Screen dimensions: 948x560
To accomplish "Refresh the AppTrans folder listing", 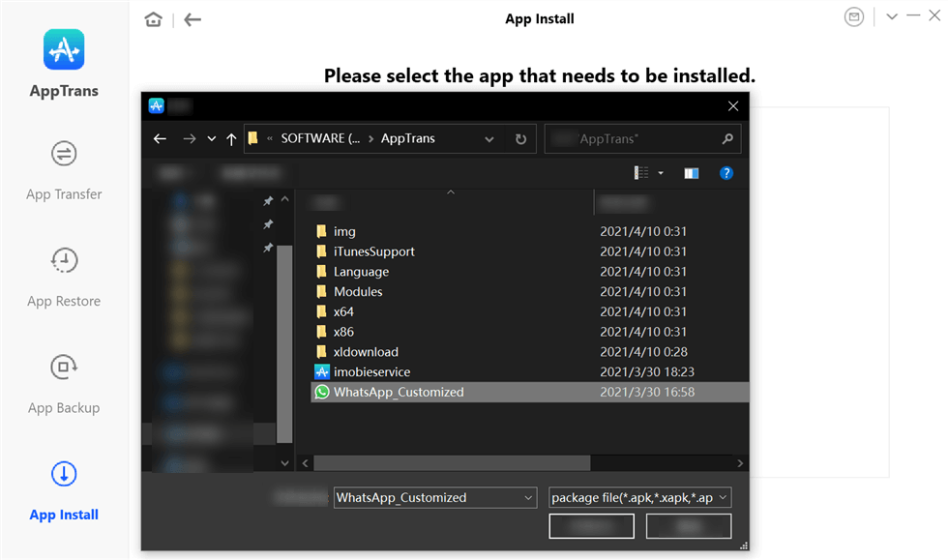I will tap(520, 139).
